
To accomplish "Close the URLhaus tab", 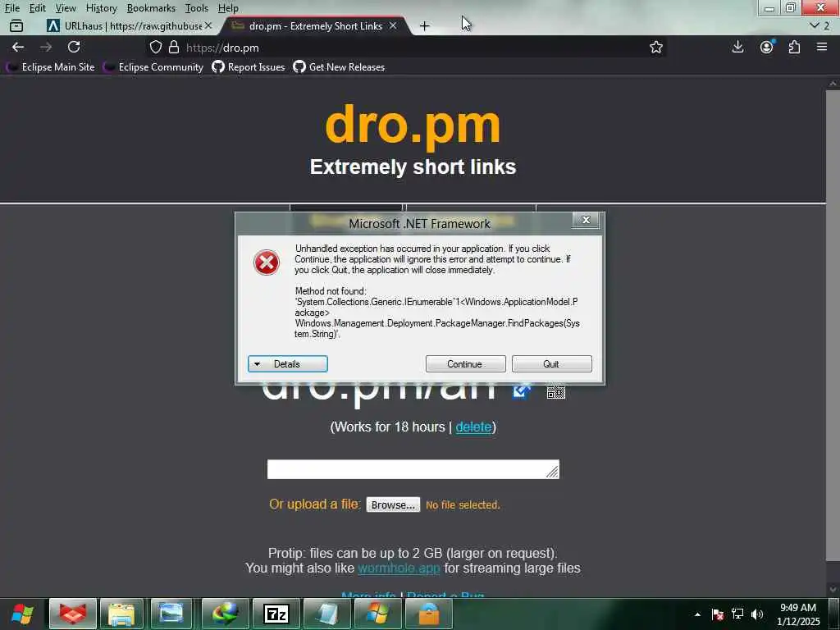I will pos(208,25).
